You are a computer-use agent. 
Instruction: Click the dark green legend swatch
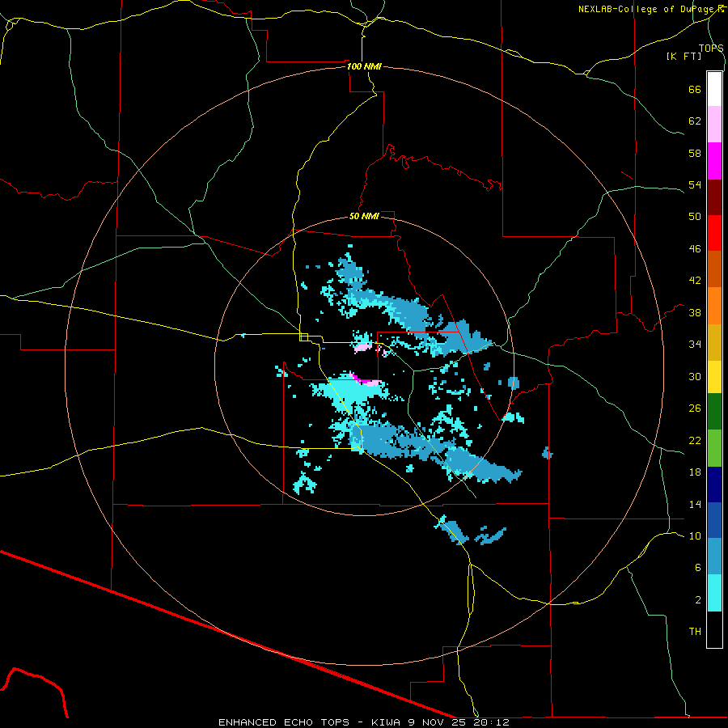pyautogui.click(x=714, y=412)
